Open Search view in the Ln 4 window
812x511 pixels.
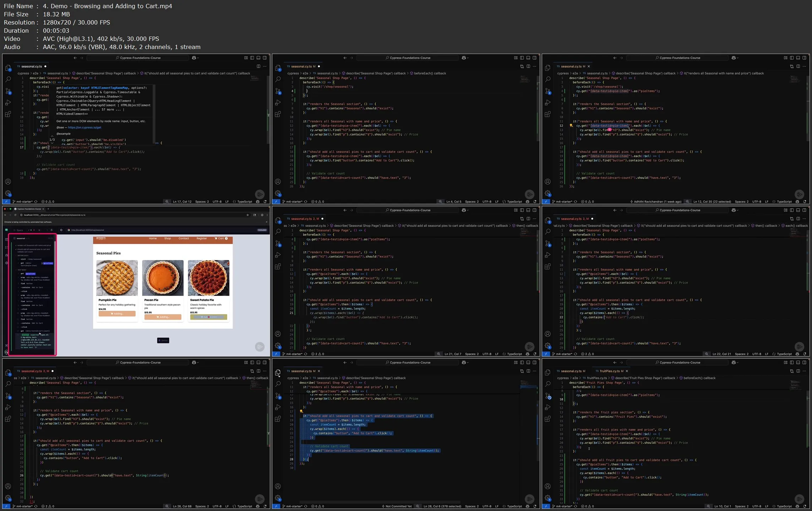coord(278,79)
